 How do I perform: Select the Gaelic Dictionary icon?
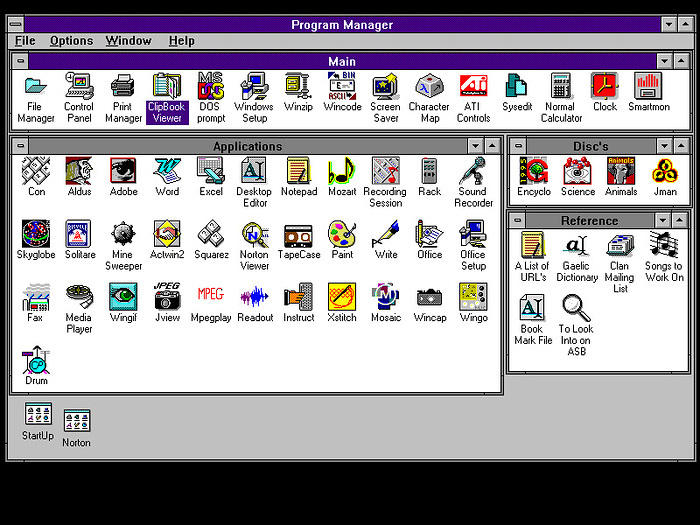[576, 245]
